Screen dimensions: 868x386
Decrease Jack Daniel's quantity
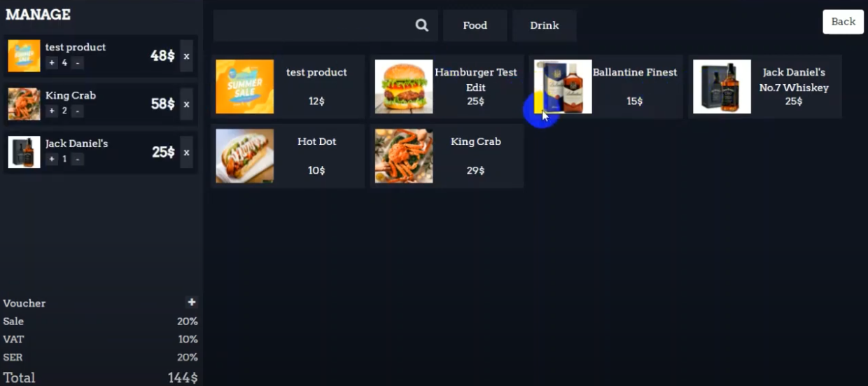[x=77, y=159]
